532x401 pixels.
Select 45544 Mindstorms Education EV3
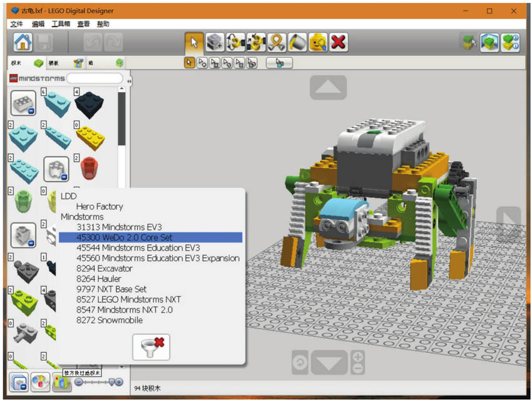[x=138, y=247]
